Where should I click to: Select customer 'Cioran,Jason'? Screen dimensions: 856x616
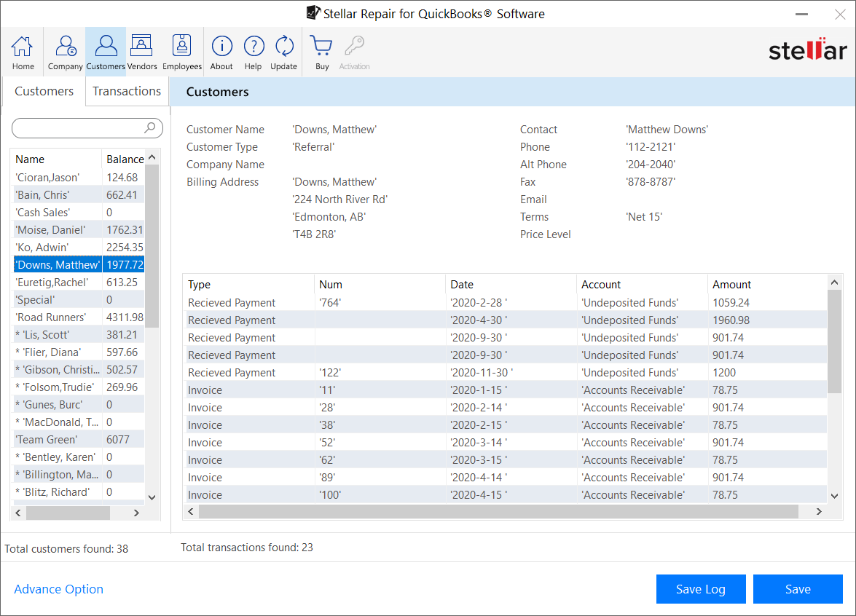tap(79, 178)
